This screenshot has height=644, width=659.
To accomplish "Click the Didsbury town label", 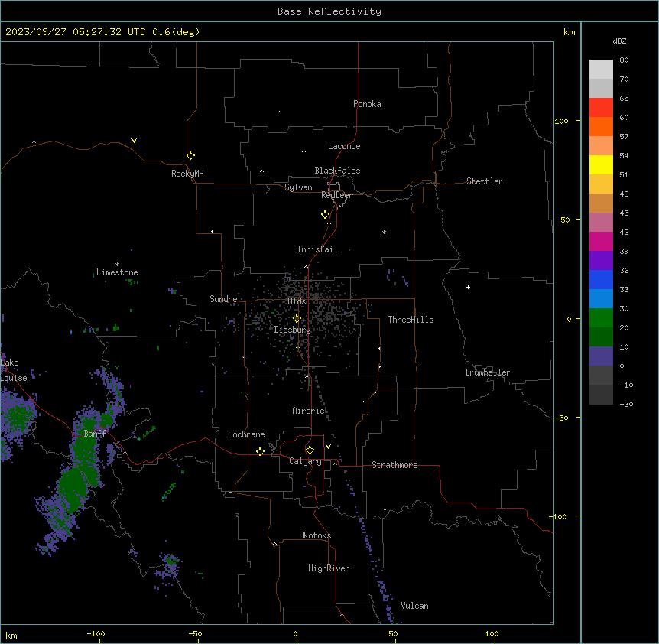I will (292, 330).
